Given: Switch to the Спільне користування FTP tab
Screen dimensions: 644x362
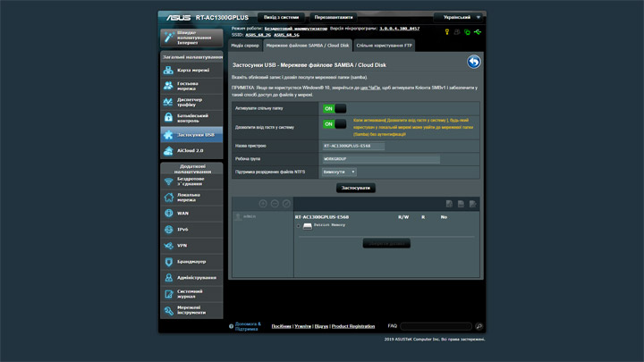Looking at the screenshot, I should [384, 46].
